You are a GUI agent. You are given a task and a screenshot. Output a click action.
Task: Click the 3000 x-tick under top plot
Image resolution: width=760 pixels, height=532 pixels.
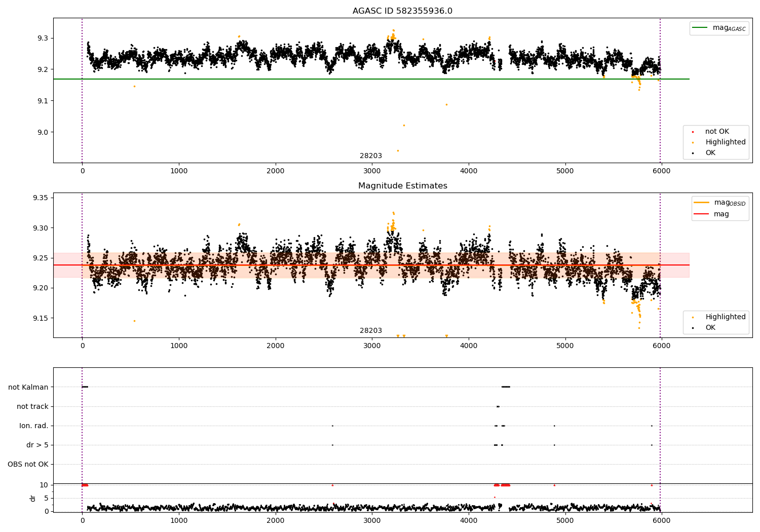tap(372, 171)
